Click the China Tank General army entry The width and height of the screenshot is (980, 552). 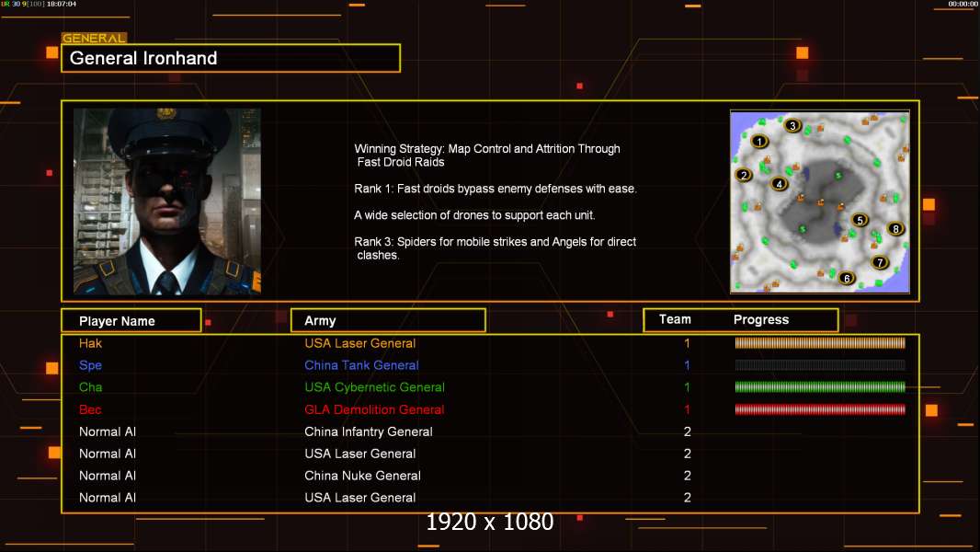[362, 365]
